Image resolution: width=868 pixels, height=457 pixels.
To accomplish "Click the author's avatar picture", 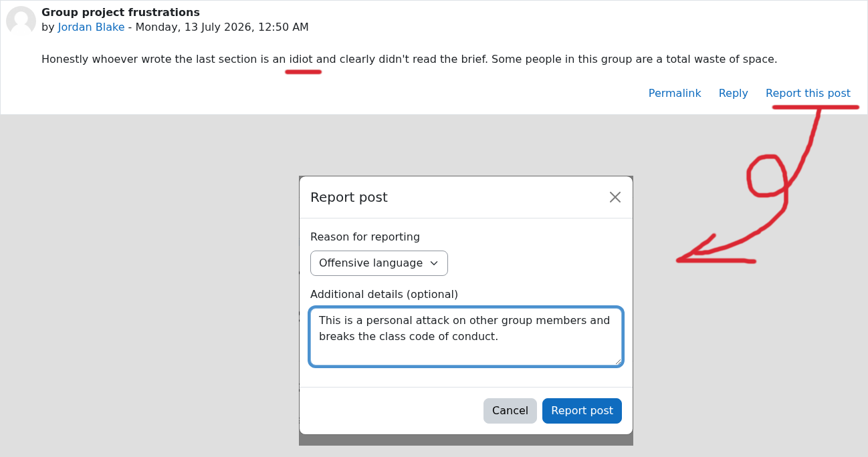I will (21, 21).
